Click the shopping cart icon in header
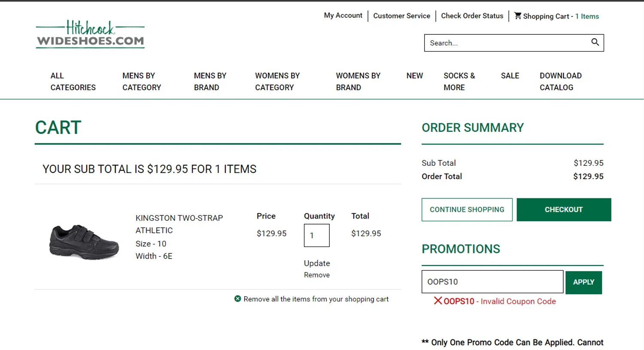The width and height of the screenshot is (644, 350). pyautogui.click(x=518, y=16)
